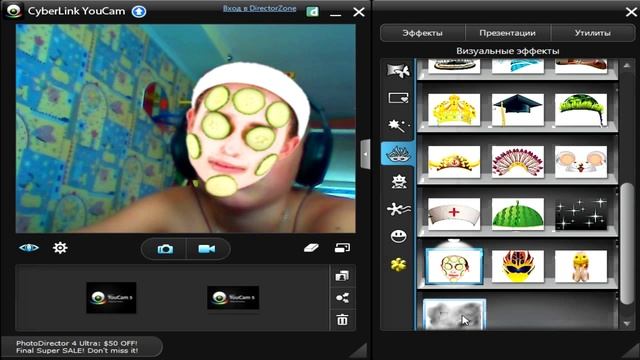Apply the green grass hat effect
Viewport: 640px width, 360px height.
point(581,109)
